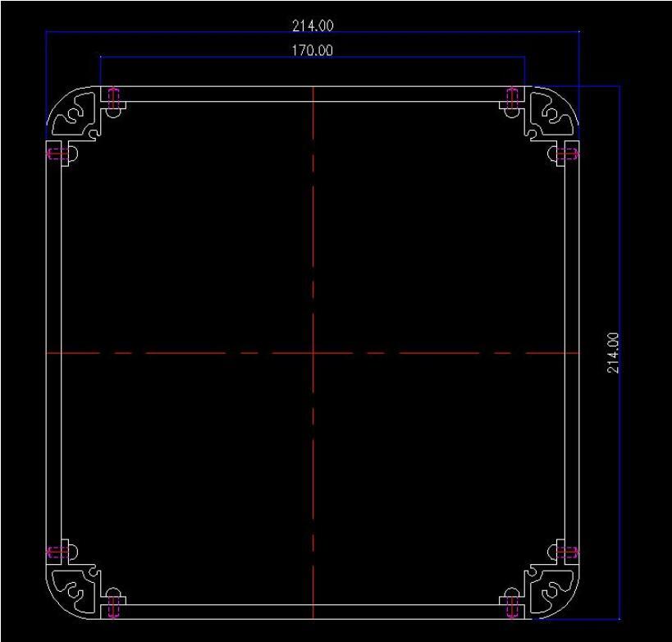
Task: Click the intersection of the red centerlines
Action: 313,352
